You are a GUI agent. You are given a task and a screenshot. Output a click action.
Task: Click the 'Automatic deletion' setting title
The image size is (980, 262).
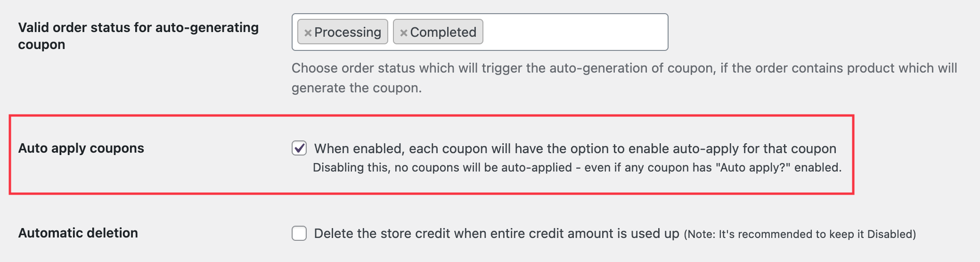(78, 233)
